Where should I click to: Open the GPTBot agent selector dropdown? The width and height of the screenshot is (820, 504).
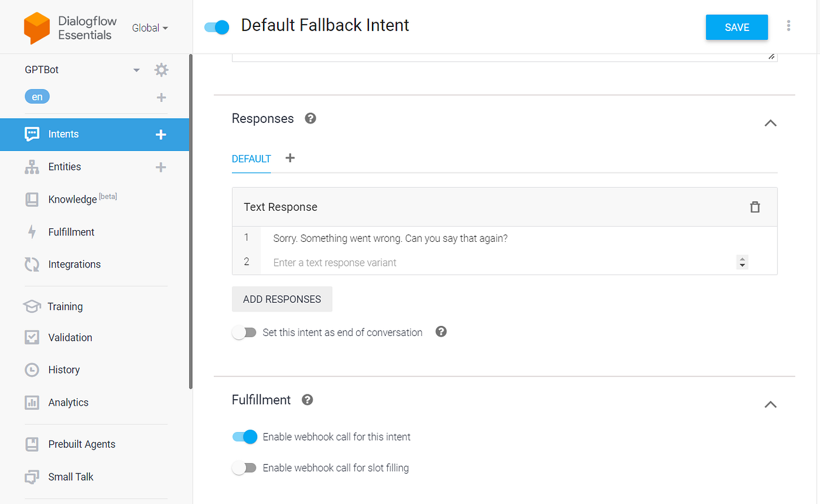(x=136, y=70)
